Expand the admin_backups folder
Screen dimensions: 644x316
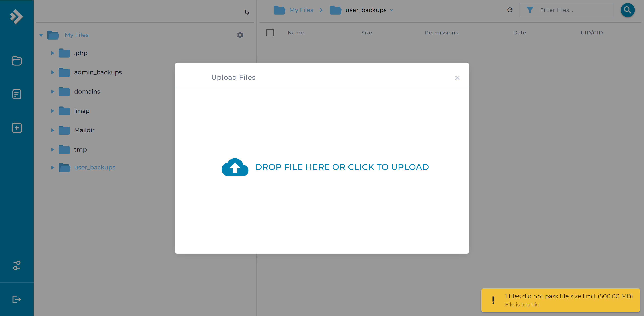coord(52,72)
